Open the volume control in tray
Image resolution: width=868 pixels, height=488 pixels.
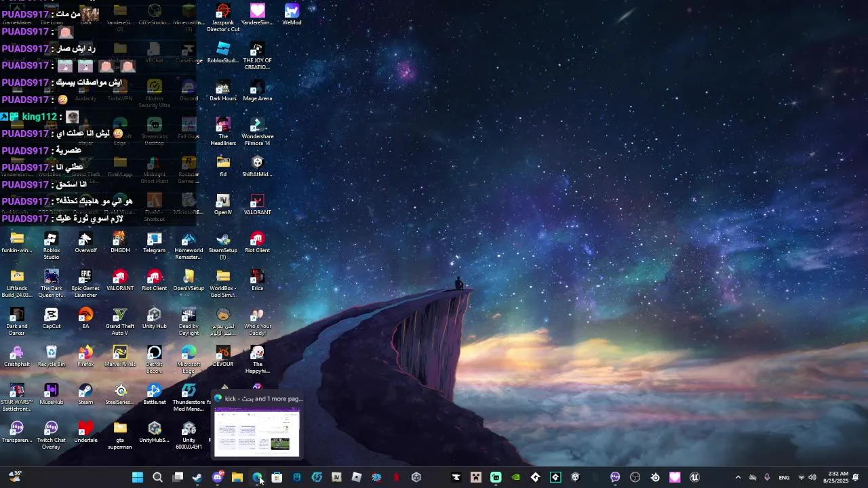pyautogui.click(x=812, y=477)
